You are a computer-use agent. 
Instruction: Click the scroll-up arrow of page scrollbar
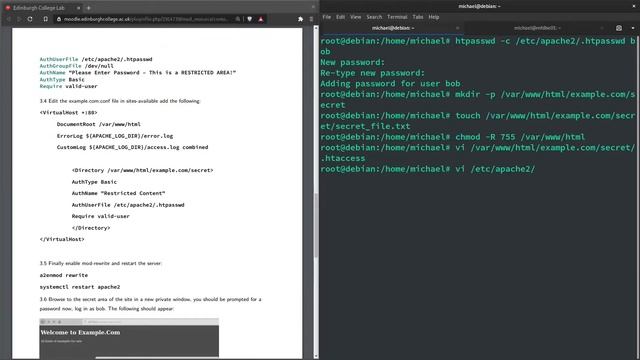316,28
